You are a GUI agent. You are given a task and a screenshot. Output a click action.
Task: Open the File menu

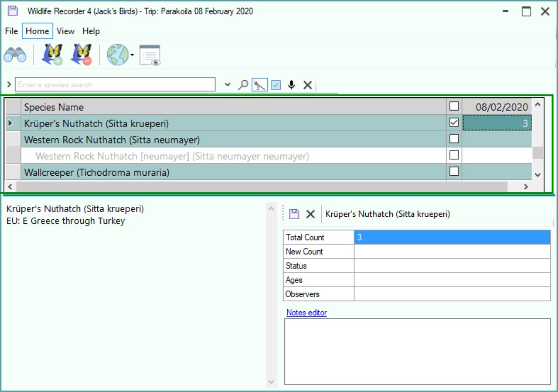point(11,31)
